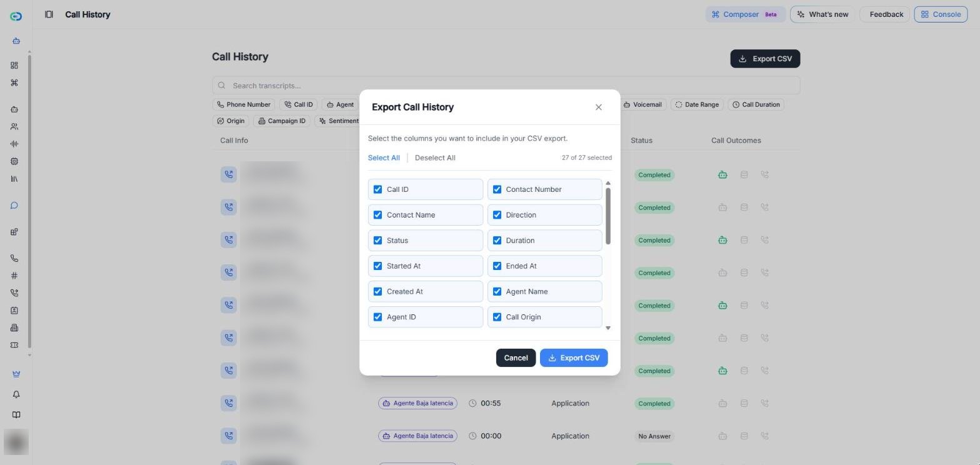
Task: Click the blue crown icon in sidebar
Action: coord(16,374)
